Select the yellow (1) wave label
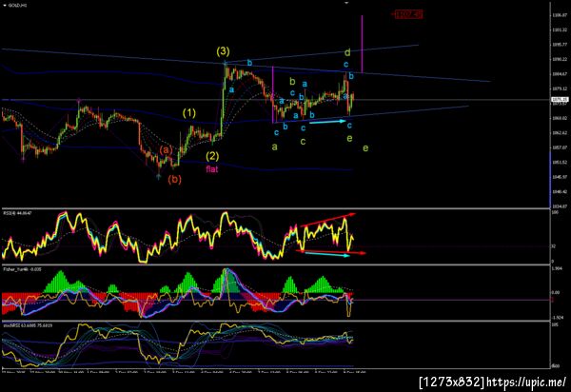 (189, 113)
